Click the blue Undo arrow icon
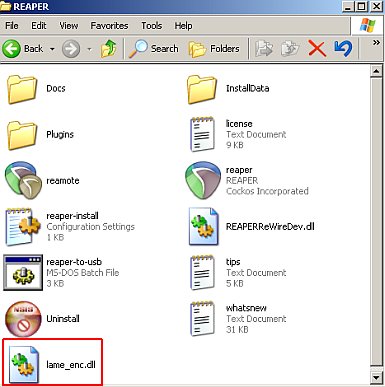The width and height of the screenshot is (385, 387). tap(343, 49)
